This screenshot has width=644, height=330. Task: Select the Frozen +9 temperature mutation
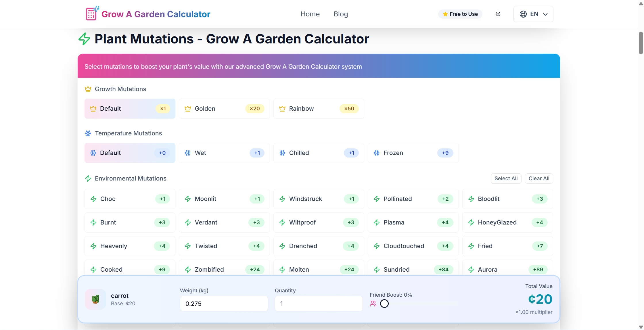pyautogui.click(x=413, y=153)
